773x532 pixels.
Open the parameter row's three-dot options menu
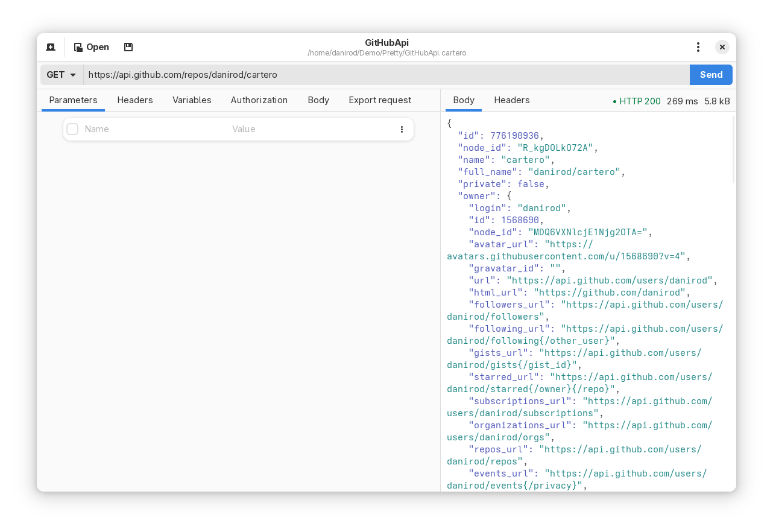point(402,128)
